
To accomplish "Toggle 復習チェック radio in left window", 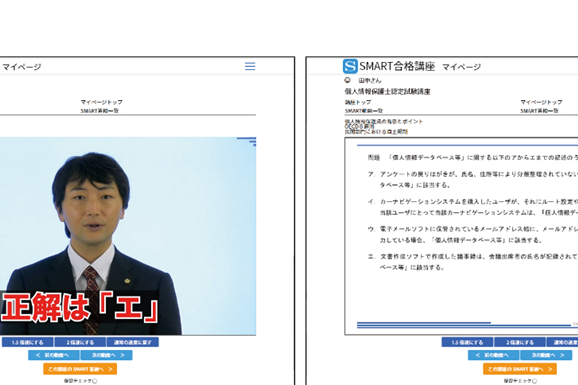I will coord(95,381).
